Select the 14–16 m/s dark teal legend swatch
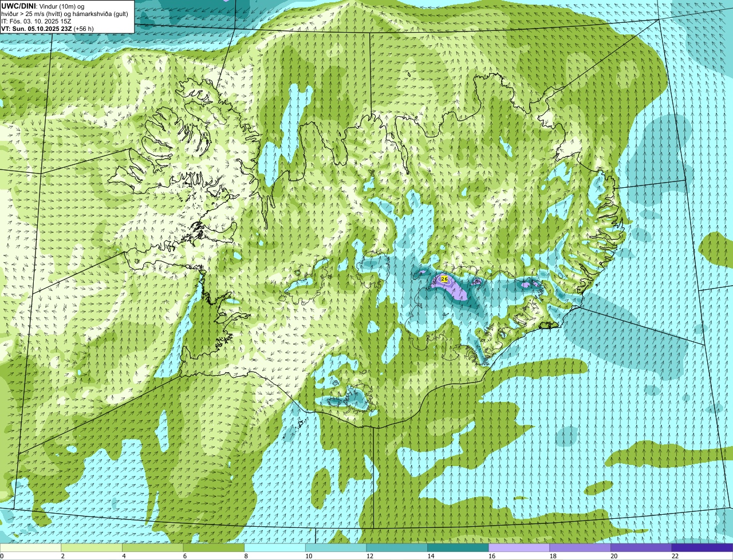This screenshot has height=560, width=733. [x=458, y=547]
